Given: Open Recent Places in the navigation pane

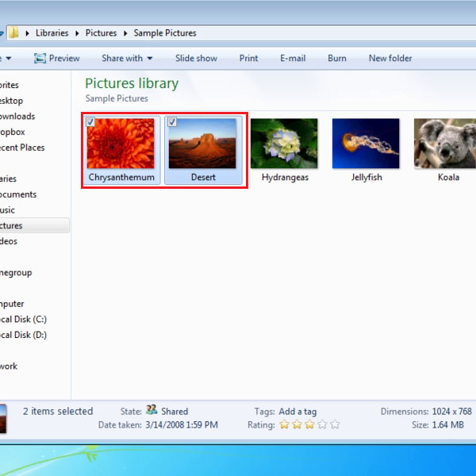Looking at the screenshot, I should 22,148.
